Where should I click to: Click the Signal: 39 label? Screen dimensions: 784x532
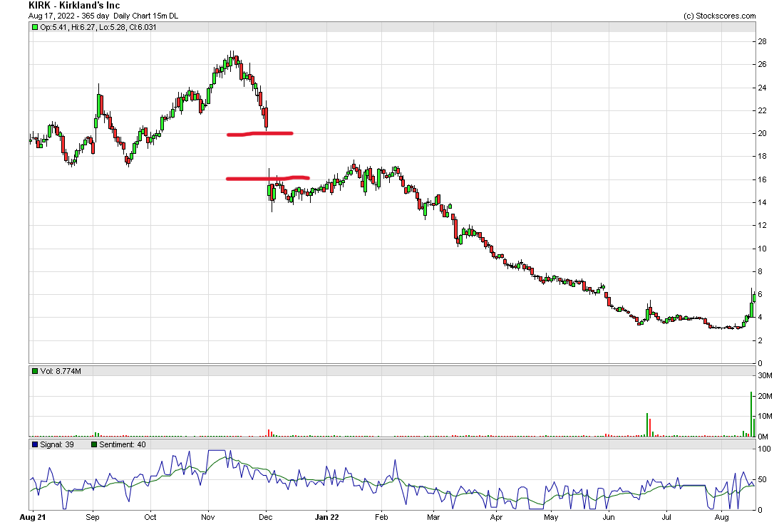click(56, 444)
